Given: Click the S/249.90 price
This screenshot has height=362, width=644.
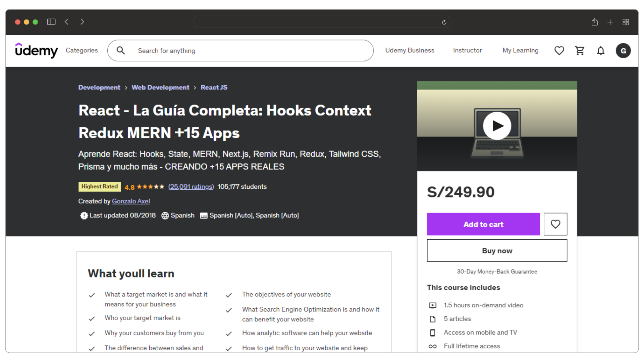Looking at the screenshot, I should tap(461, 192).
